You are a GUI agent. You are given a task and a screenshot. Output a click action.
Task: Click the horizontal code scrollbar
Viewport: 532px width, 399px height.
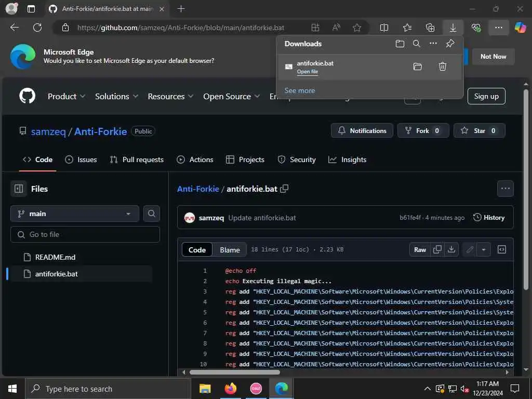point(234,372)
